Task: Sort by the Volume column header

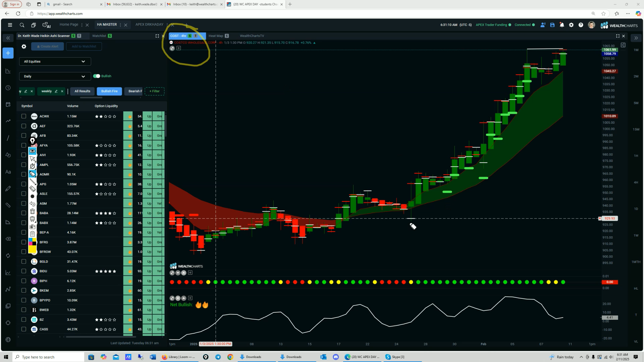Action: tap(72, 106)
